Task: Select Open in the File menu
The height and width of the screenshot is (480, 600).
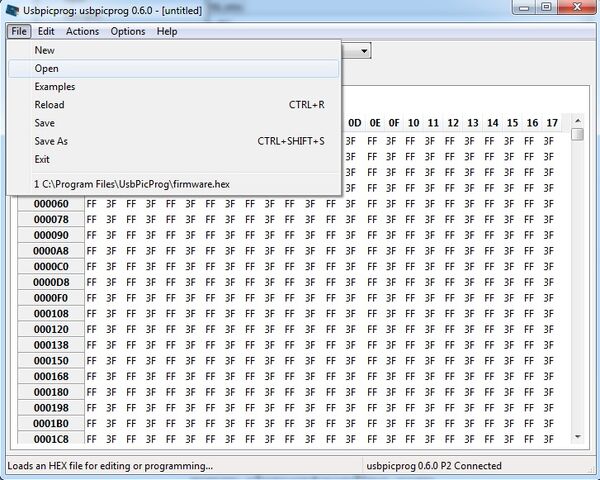Action: (x=173, y=69)
